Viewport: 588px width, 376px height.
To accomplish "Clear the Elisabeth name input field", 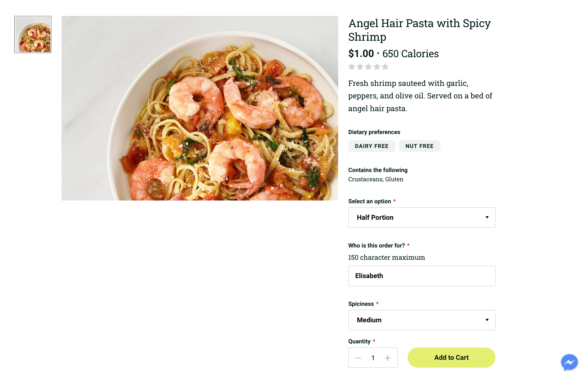I will [x=422, y=276].
